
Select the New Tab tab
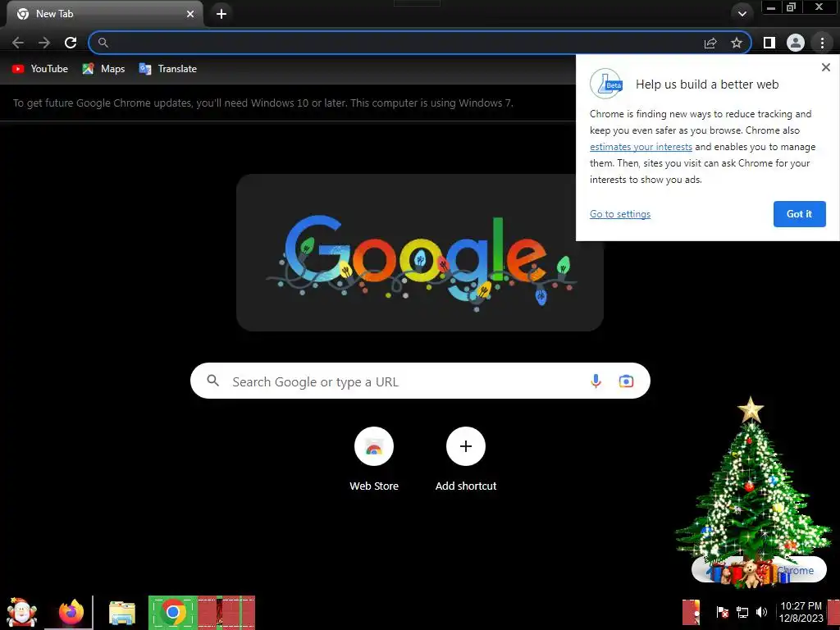pos(104,14)
